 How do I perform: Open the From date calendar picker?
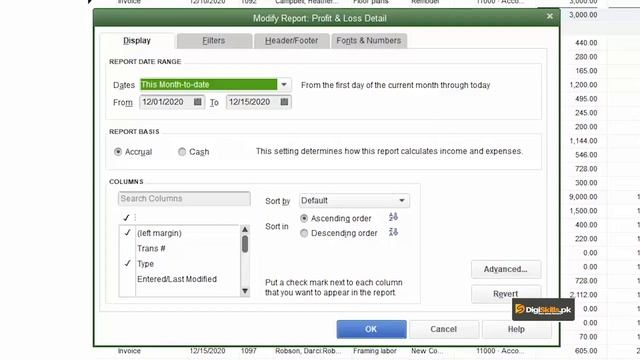[x=198, y=102]
